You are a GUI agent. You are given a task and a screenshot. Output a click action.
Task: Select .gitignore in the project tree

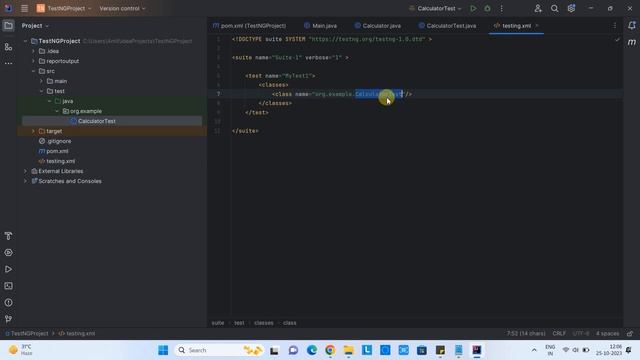pos(59,141)
